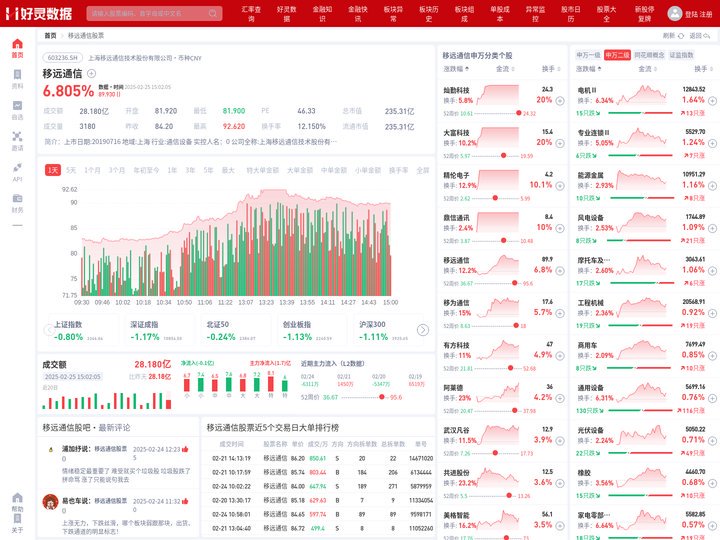
Task: Sort stock list by 换手
Action: (x=551, y=69)
